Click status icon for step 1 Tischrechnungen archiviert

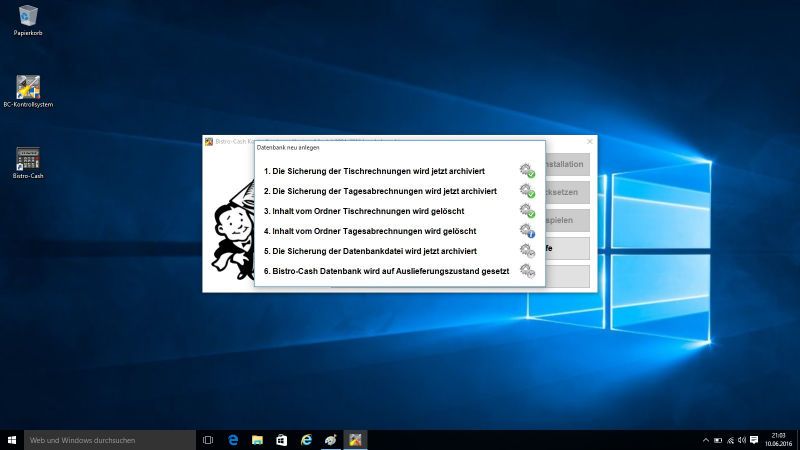click(x=527, y=170)
